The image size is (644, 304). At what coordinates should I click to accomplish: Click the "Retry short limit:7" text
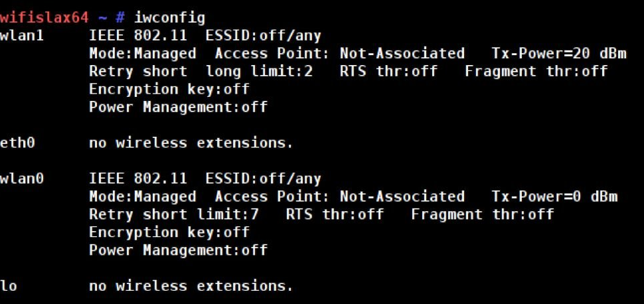point(174,214)
